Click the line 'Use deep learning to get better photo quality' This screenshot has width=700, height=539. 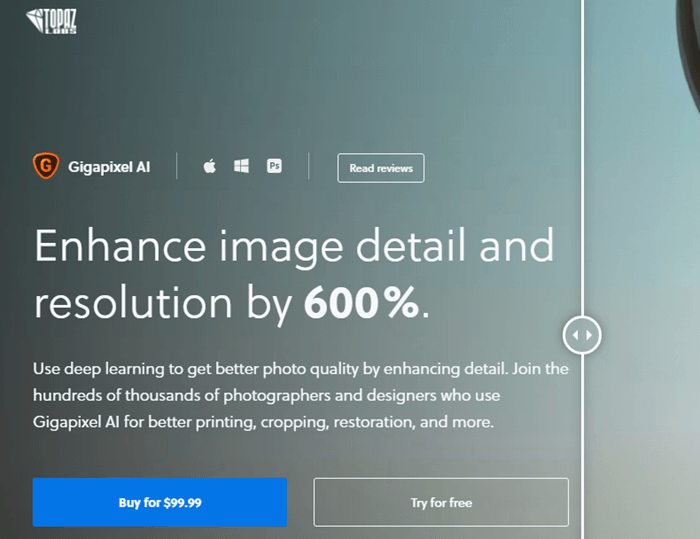point(300,369)
